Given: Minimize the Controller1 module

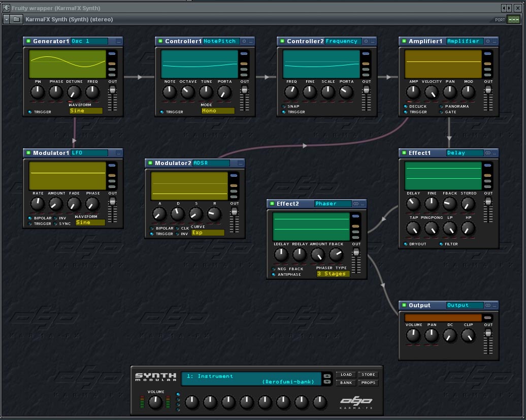Looking at the screenshot, I should click(x=251, y=41).
